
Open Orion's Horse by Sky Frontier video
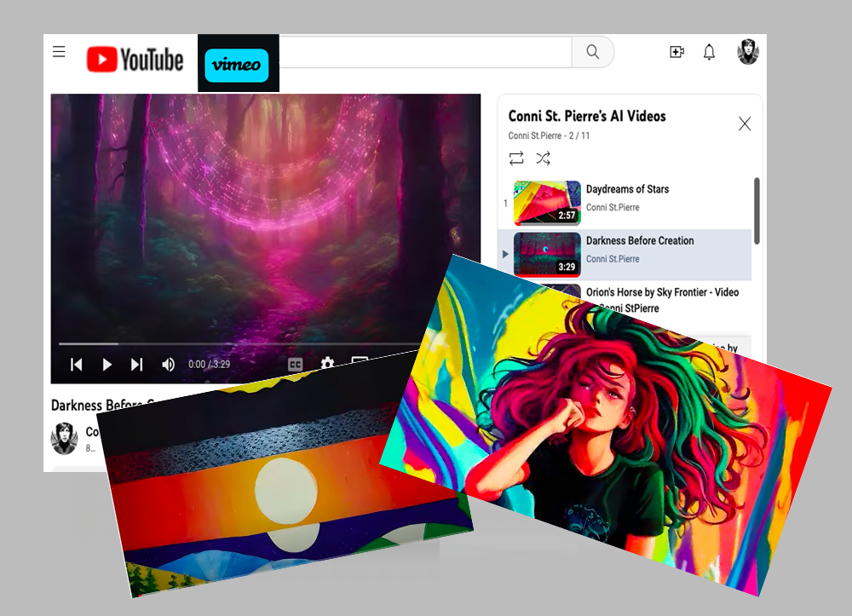pyautogui.click(x=662, y=292)
